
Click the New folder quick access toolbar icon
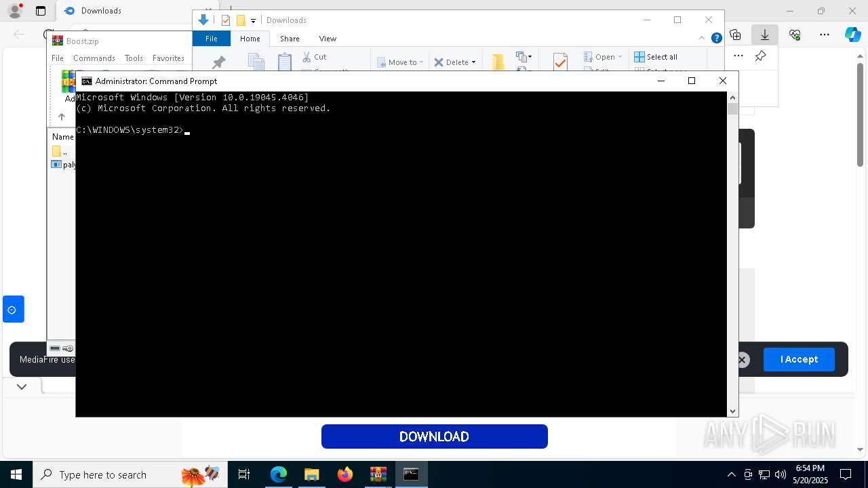(241, 20)
